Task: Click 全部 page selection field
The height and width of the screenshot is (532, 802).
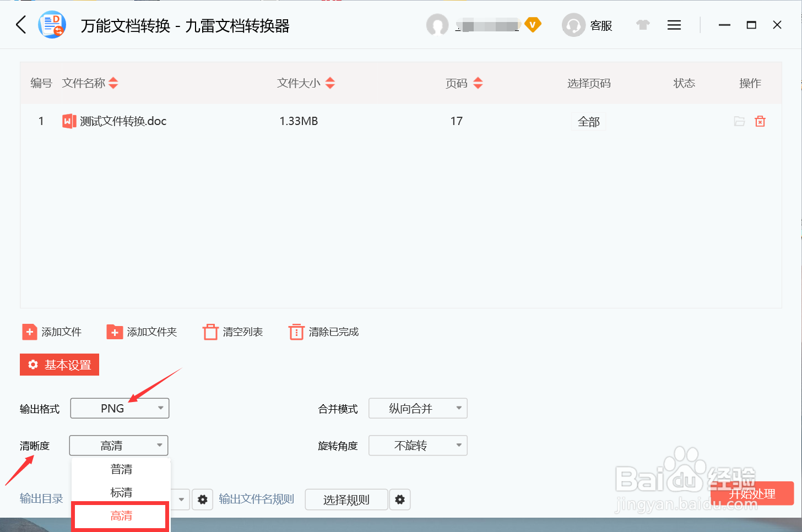Action: [588, 121]
